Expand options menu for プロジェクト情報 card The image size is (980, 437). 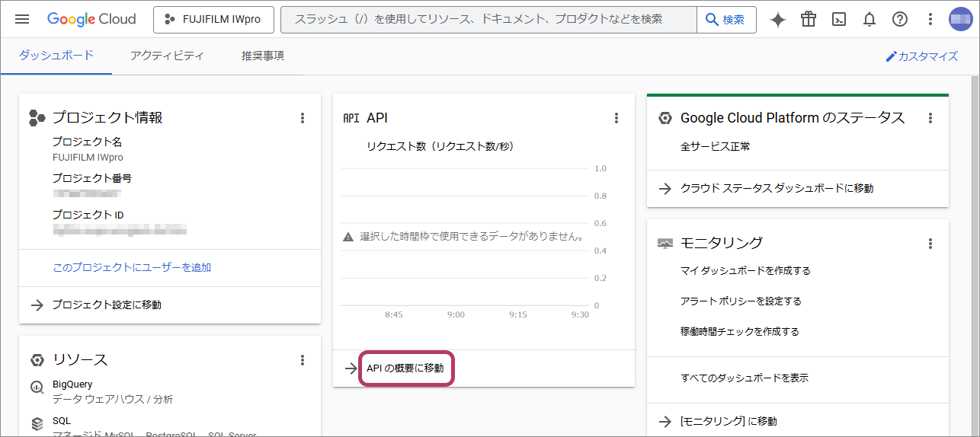point(303,118)
